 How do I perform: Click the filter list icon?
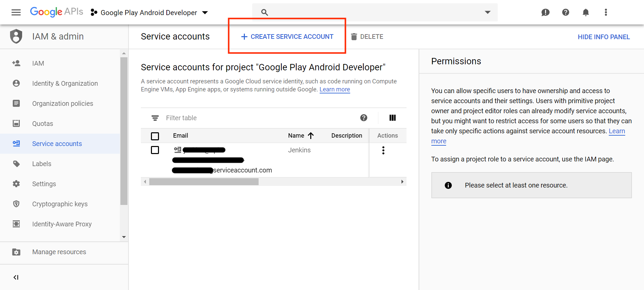(155, 118)
